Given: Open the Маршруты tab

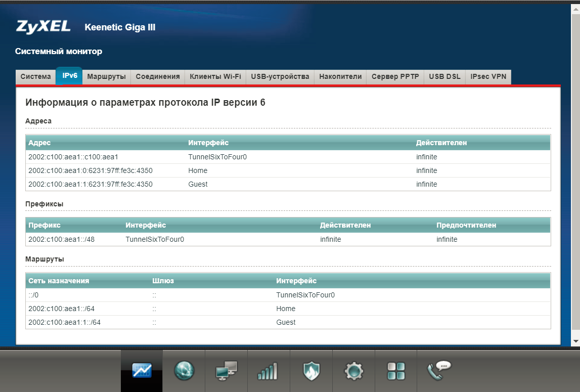Looking at the screenshot, I should pos(106,76).
